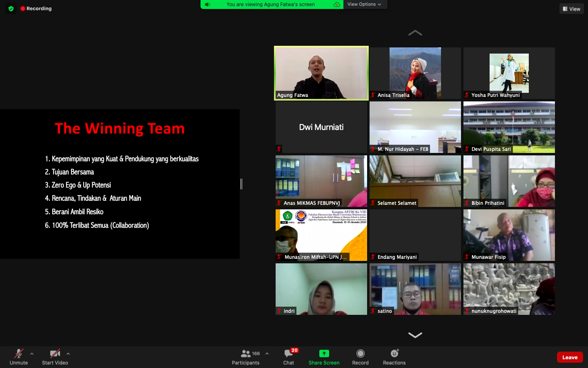Click the cloud icon in sharing banner
The width and height of the screenshot is (588, 368).
tap(336, 4)
